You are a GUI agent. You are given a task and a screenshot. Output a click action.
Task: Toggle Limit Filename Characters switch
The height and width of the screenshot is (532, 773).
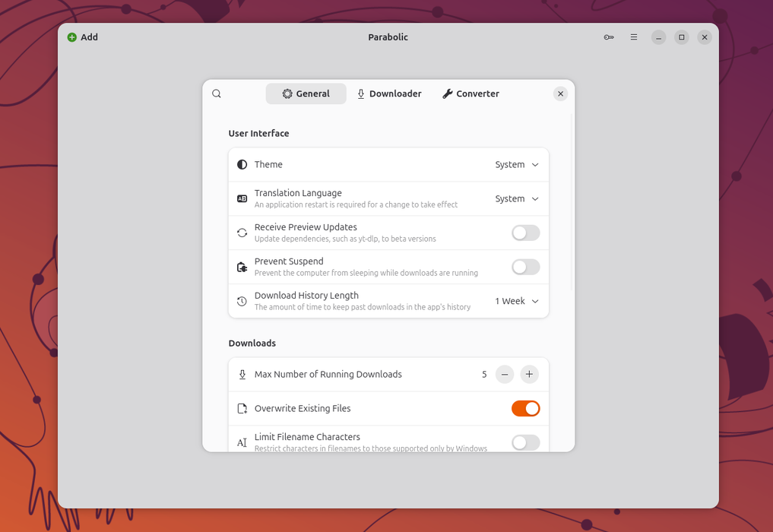[x=525, y=442]
